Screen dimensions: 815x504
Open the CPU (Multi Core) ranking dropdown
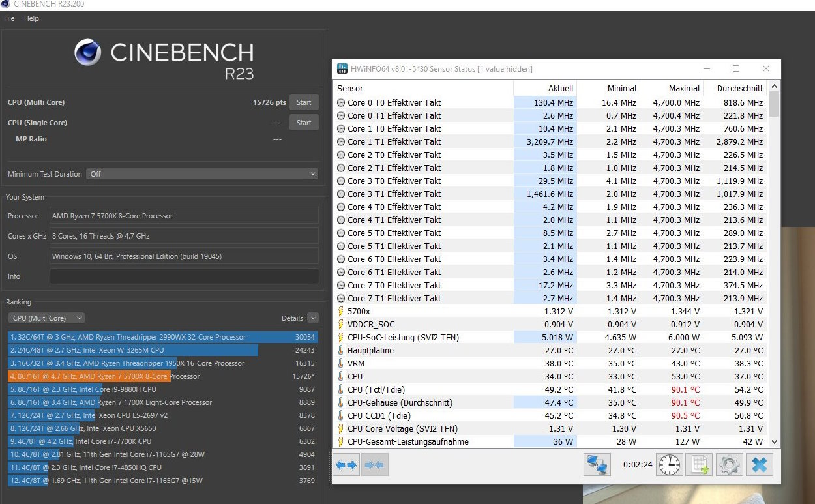[46, 318]
